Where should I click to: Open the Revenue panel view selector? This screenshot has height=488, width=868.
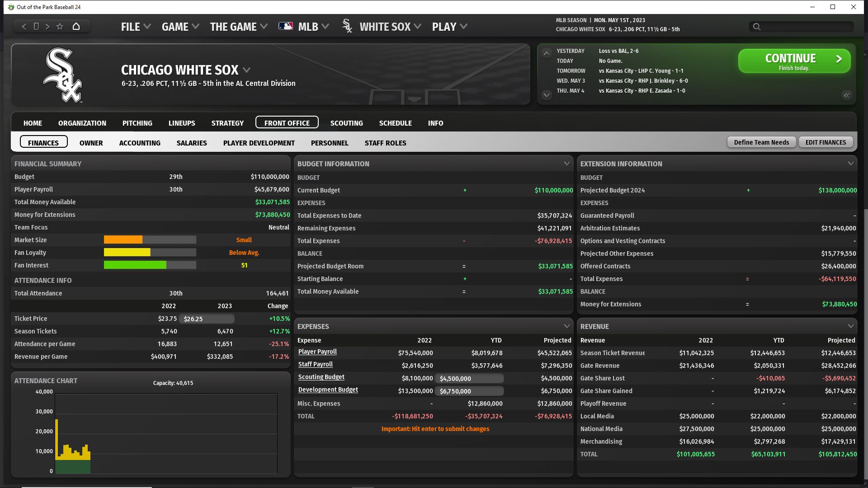click(850, 326)
